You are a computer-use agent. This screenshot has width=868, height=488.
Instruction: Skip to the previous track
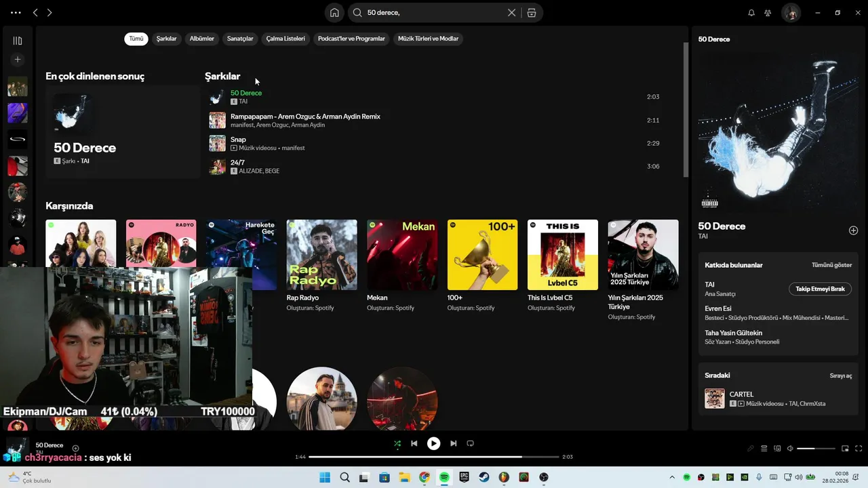point(414,443)
